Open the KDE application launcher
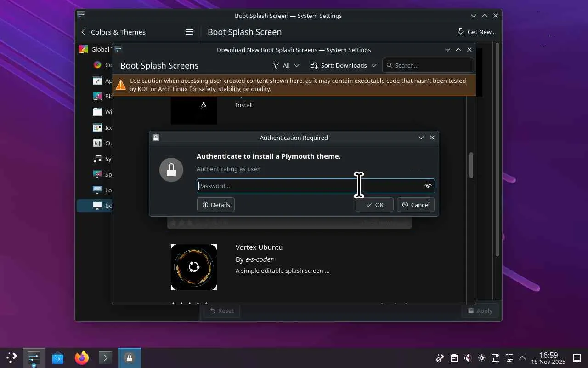 tap(11, 357)
